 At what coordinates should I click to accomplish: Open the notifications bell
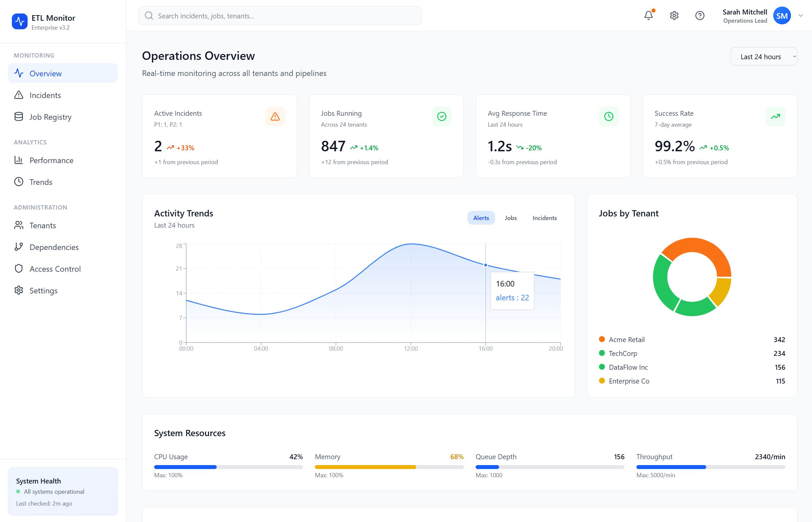coord(648,15)
